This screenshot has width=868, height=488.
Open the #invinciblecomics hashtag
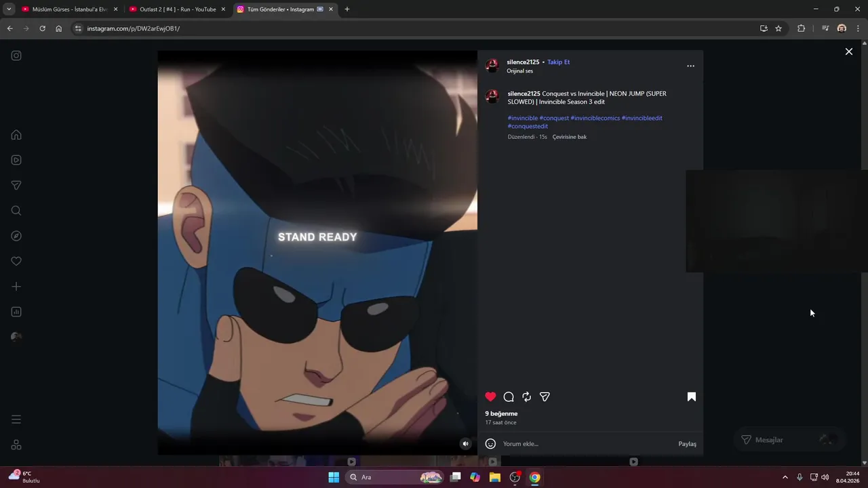tap(595, 118)
